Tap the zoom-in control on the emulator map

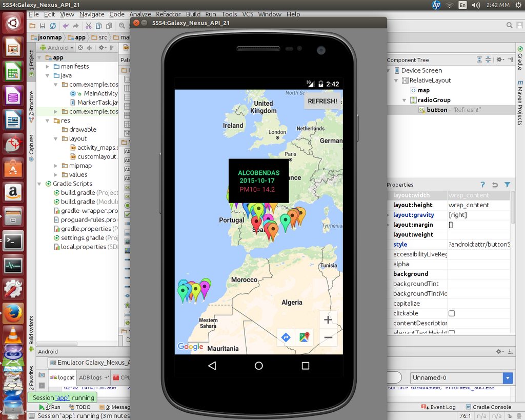328,319
